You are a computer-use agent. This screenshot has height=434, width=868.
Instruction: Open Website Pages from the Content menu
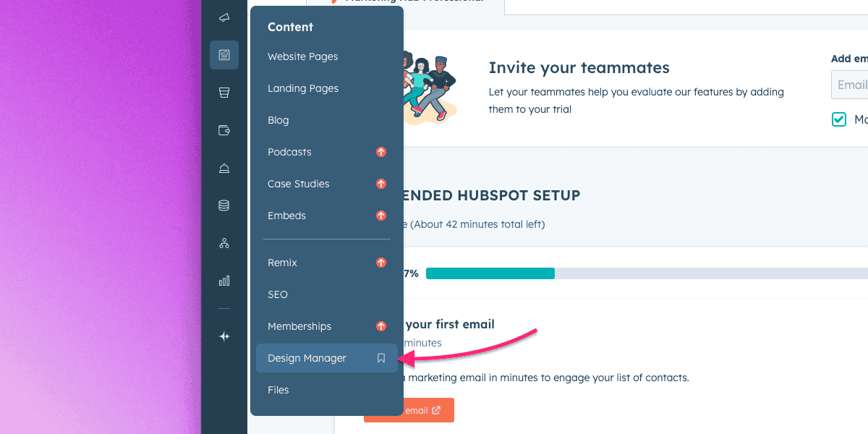pyautogui.click(x=302, y=56)
